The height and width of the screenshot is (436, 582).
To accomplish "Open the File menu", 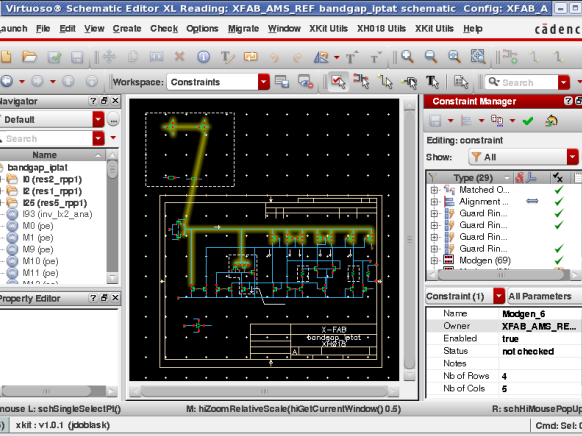I will (43, 29).
